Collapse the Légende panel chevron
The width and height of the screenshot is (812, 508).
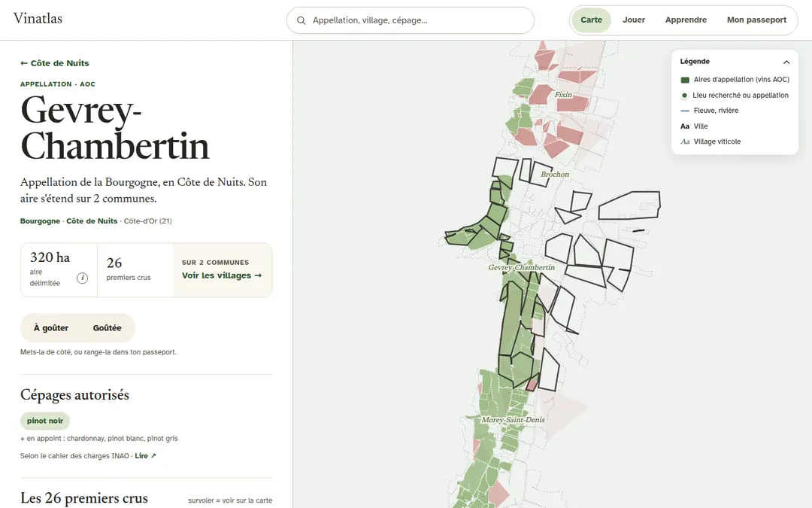pyautogui.click(x=786, y=62)
